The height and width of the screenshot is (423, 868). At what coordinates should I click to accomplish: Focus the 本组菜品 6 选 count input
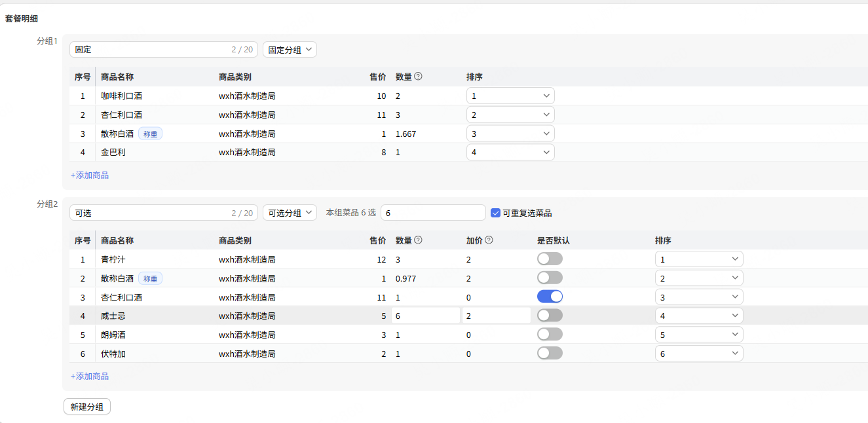[433, 213]
